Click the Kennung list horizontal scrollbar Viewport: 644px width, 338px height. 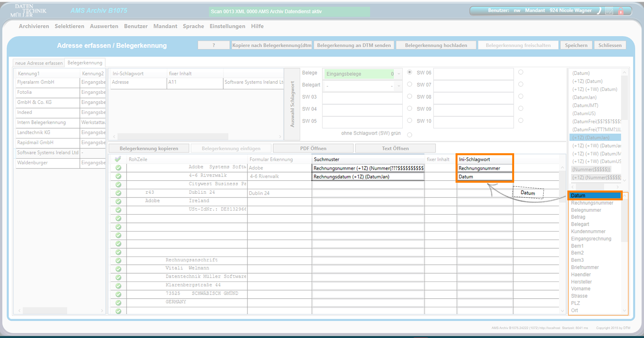45,311
